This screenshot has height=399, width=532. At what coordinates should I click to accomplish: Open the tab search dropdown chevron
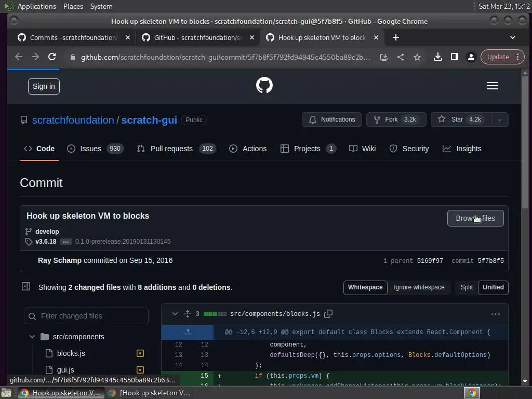[513, 37]
